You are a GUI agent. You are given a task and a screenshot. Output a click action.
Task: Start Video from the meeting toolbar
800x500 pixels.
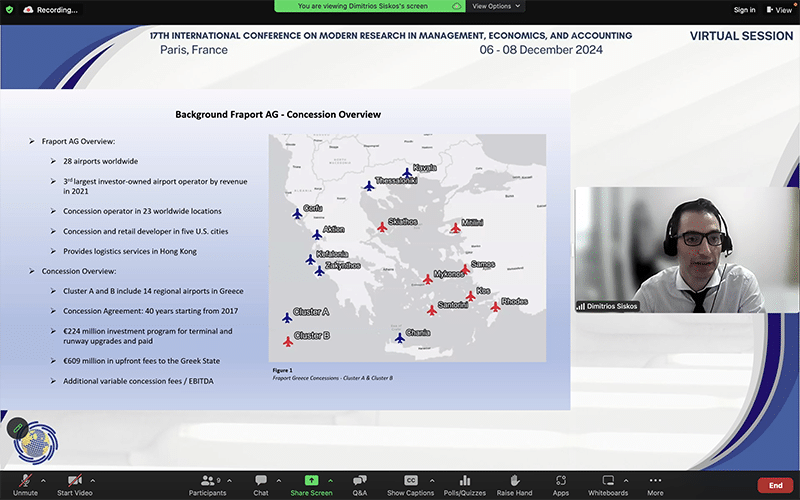pyautogui.click(x=74, y=483)
